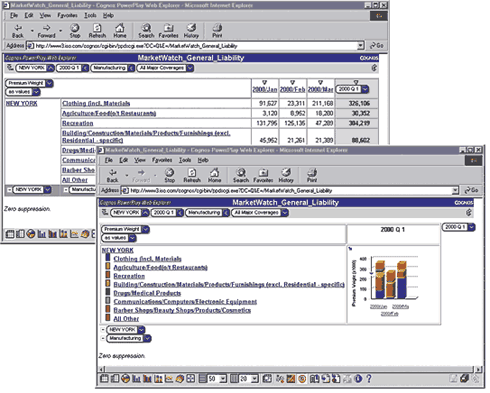Open File menu in front window
This screenshot has width=490, height=393.
109,160
